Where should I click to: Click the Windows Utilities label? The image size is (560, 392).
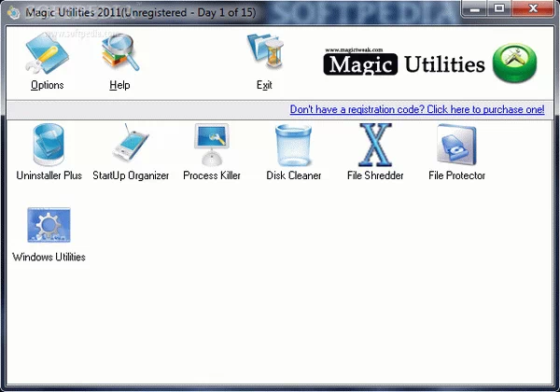[49, 257]
